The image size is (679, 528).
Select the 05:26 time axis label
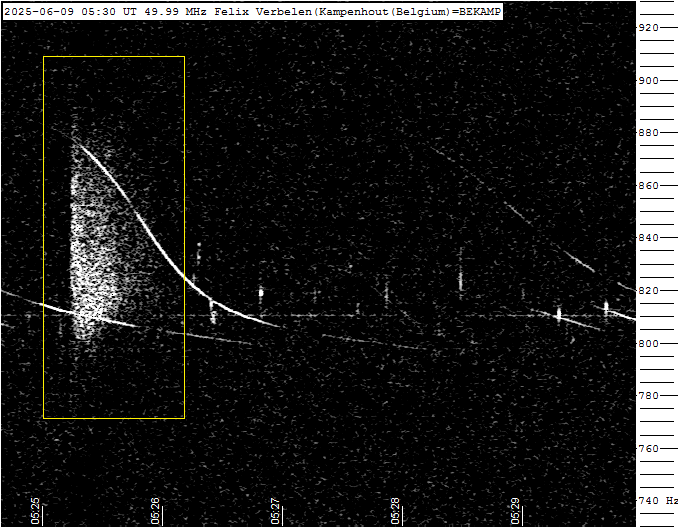(x=155, y=511)
